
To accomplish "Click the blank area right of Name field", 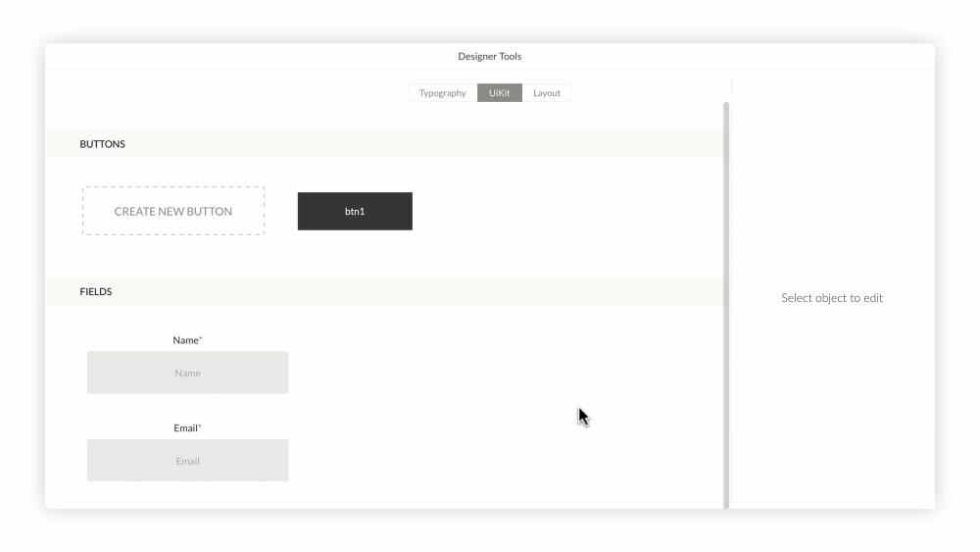I will click(x=441, y=373).
